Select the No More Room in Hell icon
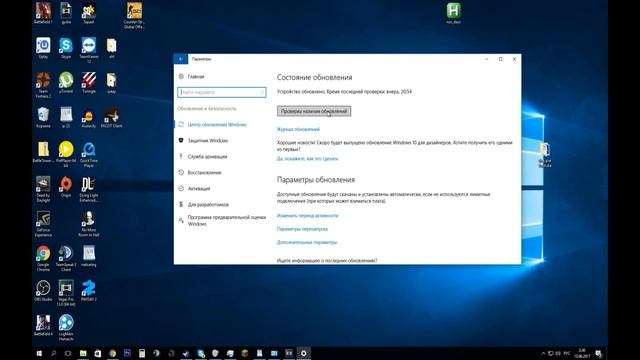This screenshot has width=640, height=360. point(89,224)
